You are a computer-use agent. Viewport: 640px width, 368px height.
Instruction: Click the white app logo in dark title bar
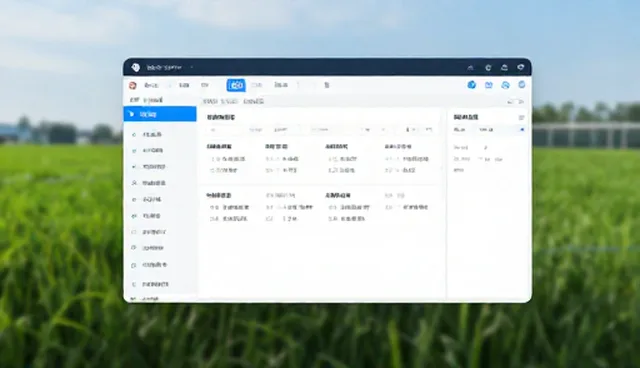[x=136, y=67]
